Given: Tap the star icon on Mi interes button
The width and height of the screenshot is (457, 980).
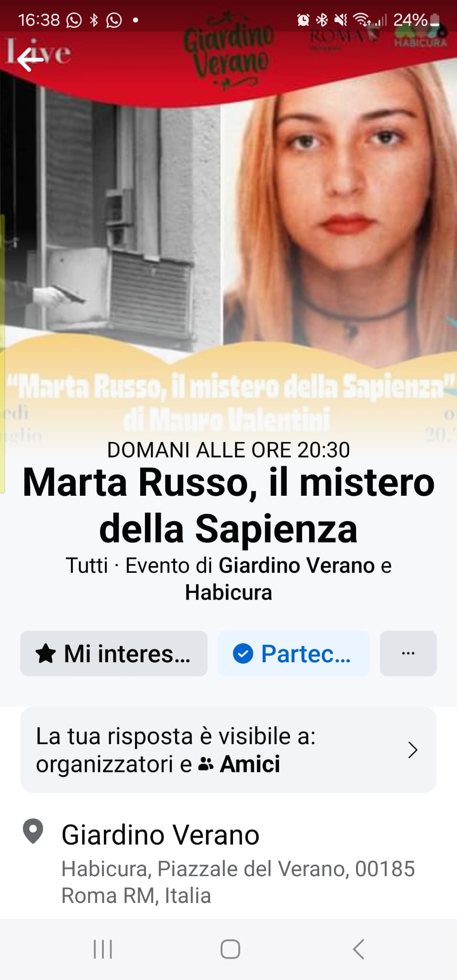Looking at the screenshot, I should (46, 653).
